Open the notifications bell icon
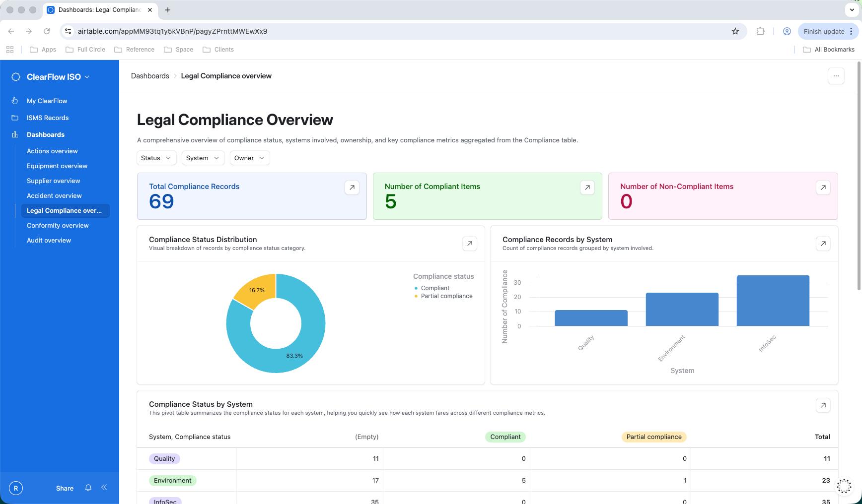 pyautogui.click(x=88, y=488)
